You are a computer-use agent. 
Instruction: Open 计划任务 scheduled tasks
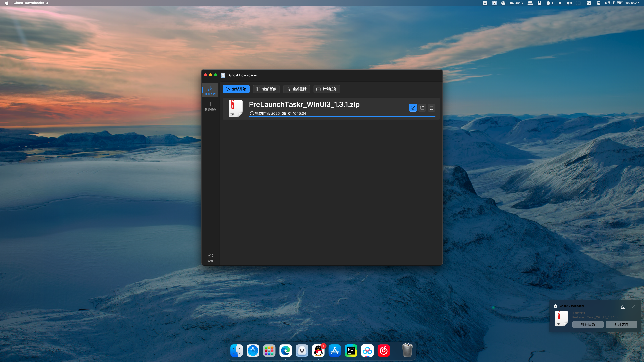(327, 89)
